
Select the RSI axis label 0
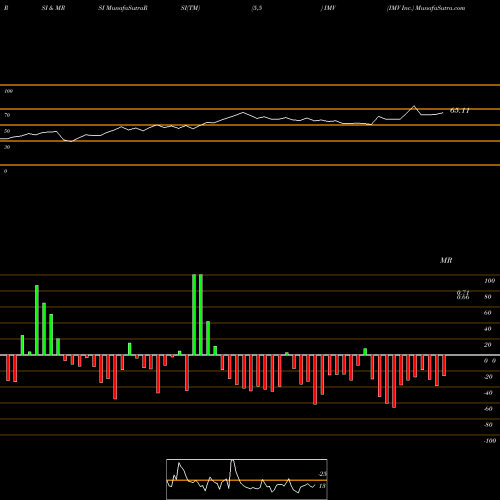click(x=5, y=171)
